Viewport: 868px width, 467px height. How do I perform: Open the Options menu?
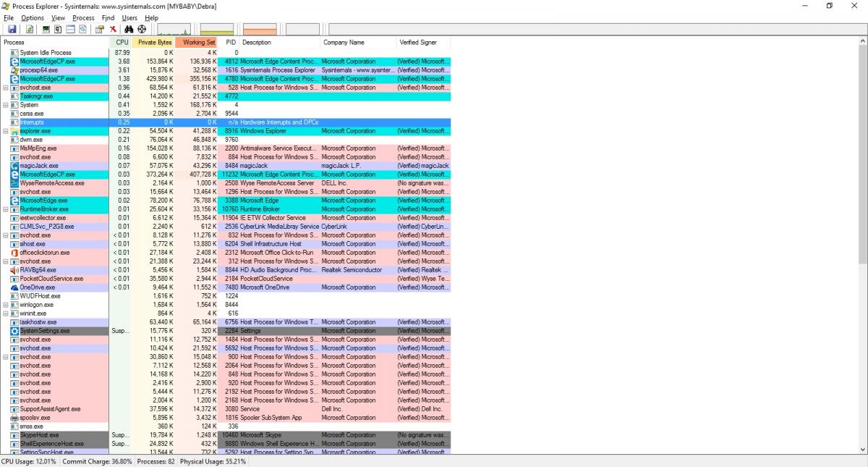point(33,17)
